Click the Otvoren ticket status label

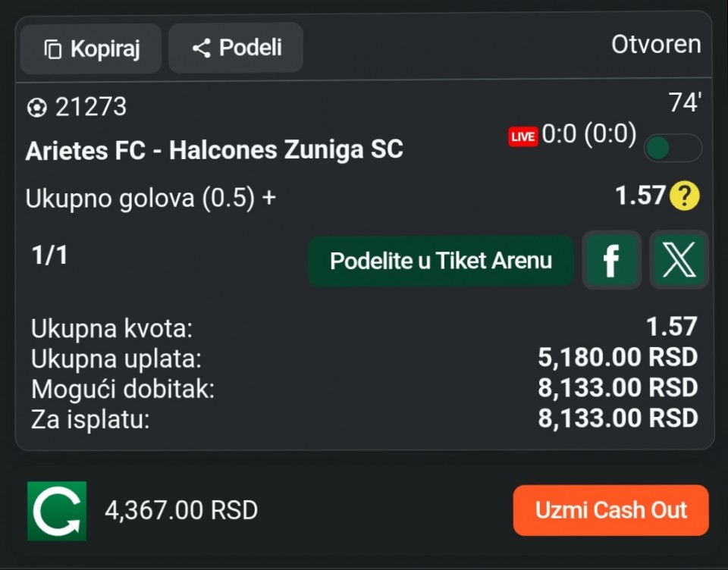[x=656, y=45]
